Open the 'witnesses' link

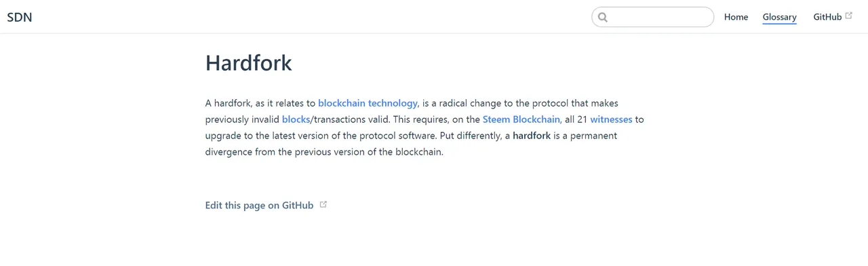tap(611, 119)
